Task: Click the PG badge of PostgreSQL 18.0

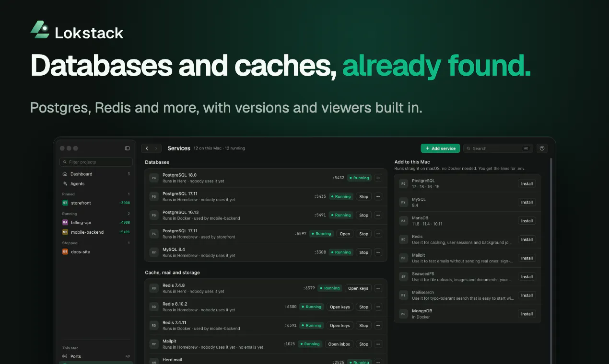Action: (x=154, y=178)
